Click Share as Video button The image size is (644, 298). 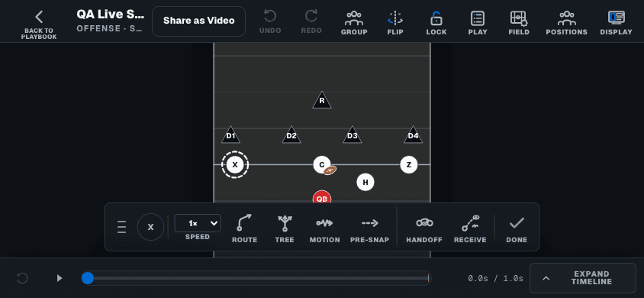point(199,21)
